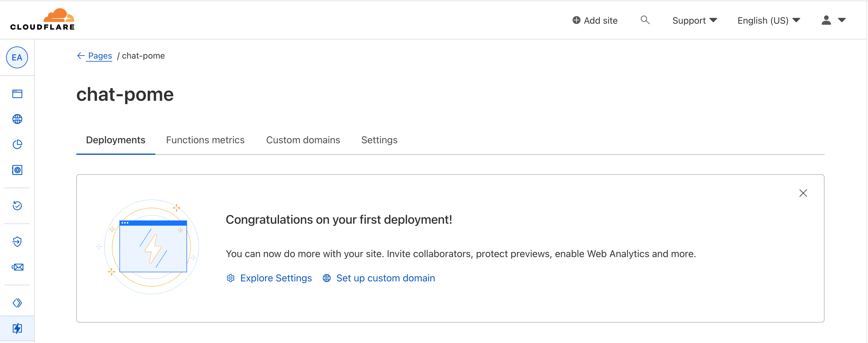The image size is (868, 343).
Task: Click the globe icon beside custom domain
Action: point(326,278)
